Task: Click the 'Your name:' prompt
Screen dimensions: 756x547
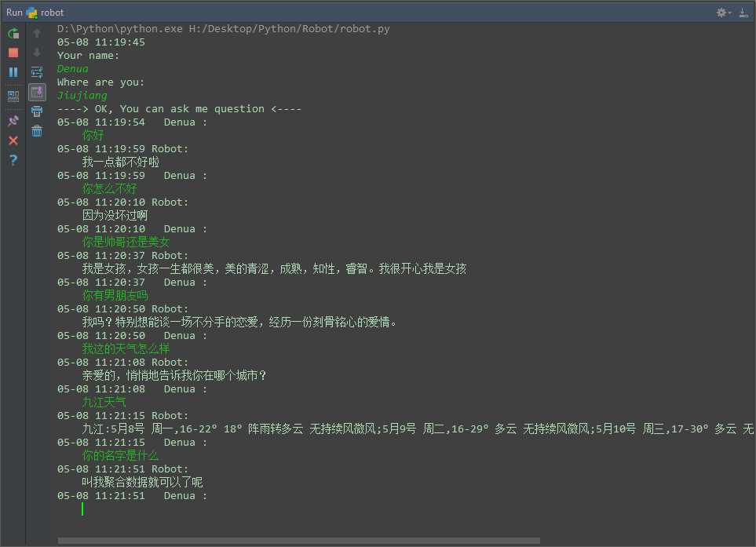Action: (88, 56)
